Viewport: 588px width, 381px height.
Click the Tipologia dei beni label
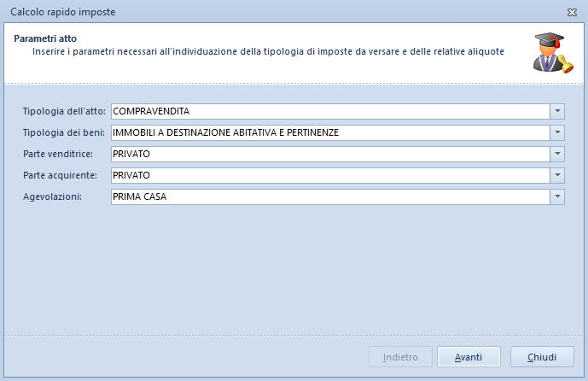point(65,132)
